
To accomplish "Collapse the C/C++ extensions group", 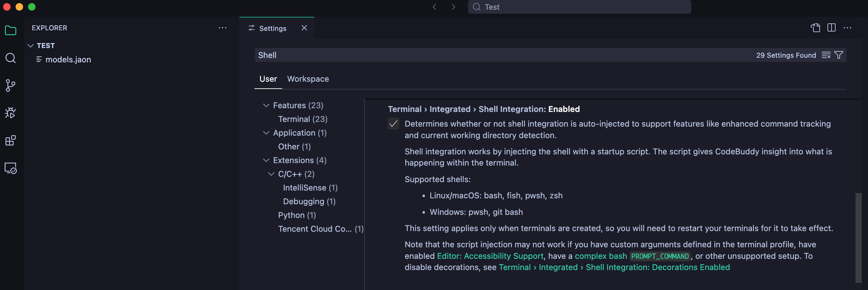I will (x=271, y=174).
